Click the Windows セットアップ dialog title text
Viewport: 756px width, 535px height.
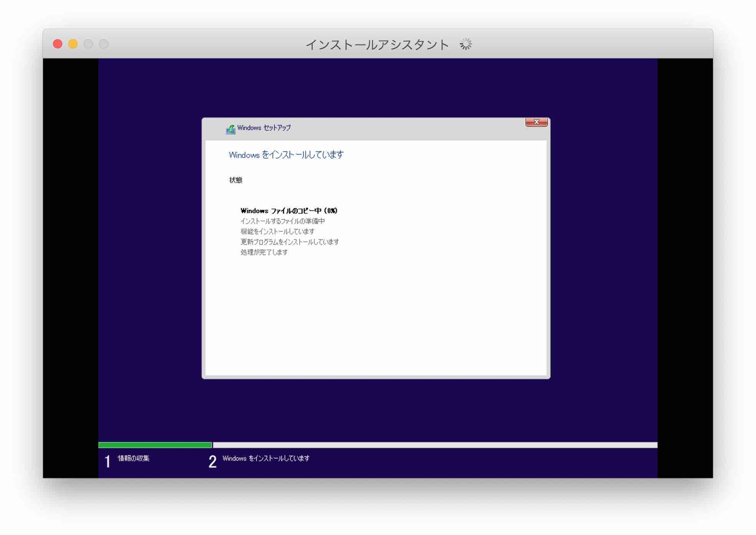pos(264,128)
